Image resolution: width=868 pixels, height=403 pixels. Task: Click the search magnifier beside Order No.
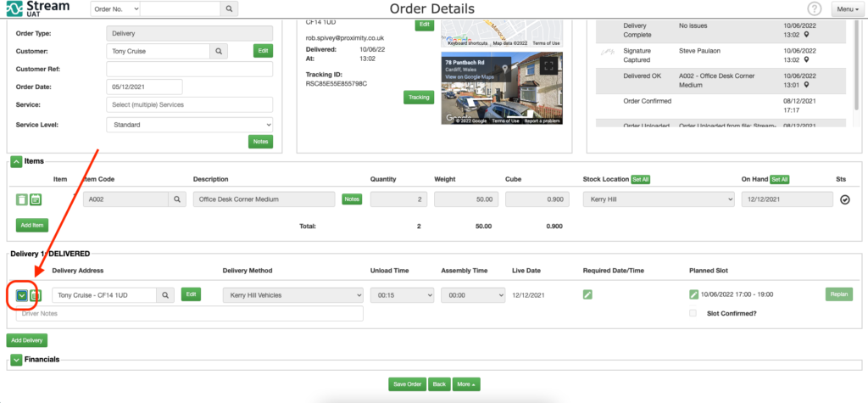coord(229,8)
